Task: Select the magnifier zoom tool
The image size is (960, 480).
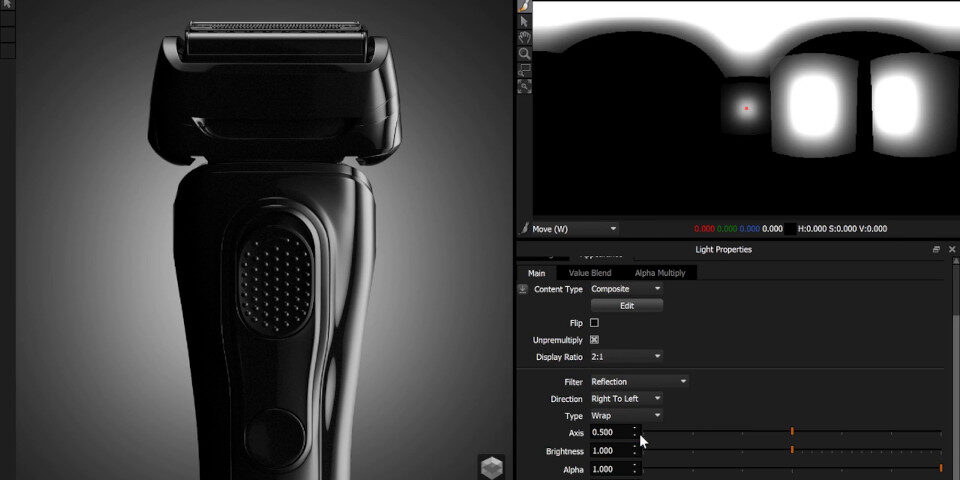Action: 525,54
